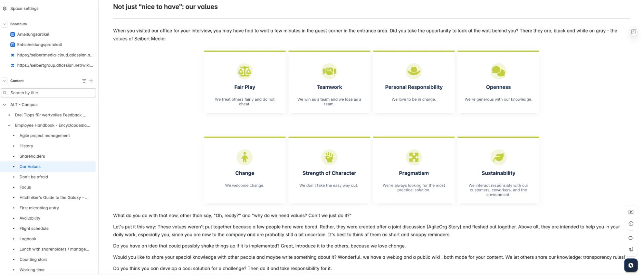
Task: Open the Entscheidungsprotokoll shortcut
Action: coord(39,45)
